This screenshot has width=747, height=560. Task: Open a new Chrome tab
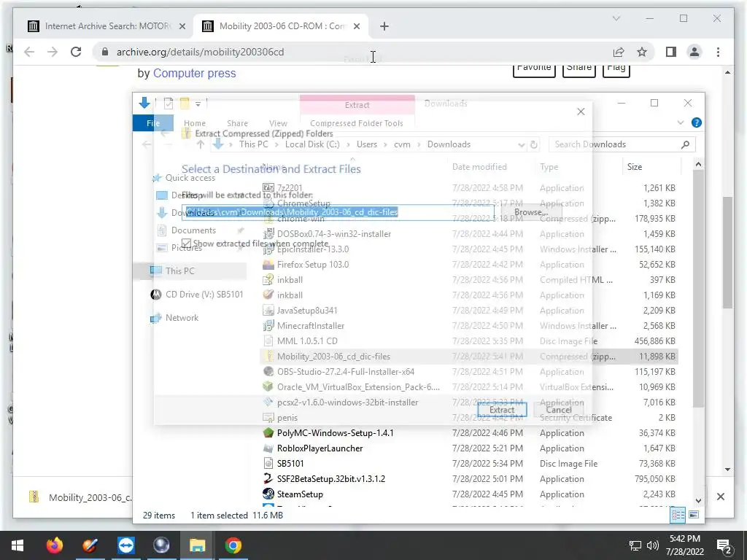point(384,26)
